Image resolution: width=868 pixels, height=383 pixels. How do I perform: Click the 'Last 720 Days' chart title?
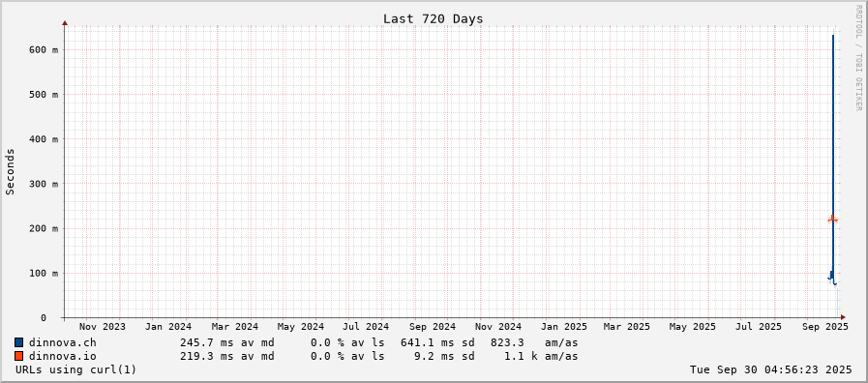(x=433, y=18)
